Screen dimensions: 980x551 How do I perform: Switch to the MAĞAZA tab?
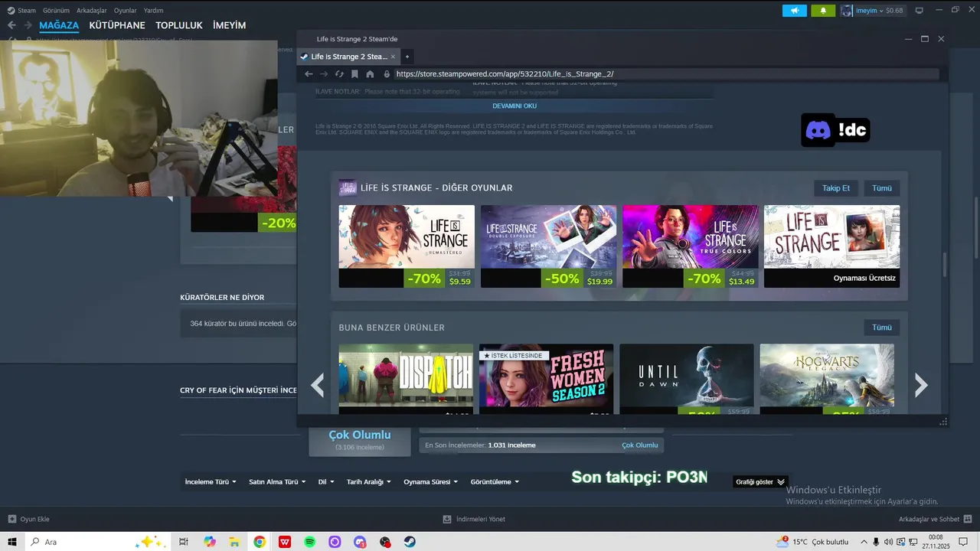(59, 25)
